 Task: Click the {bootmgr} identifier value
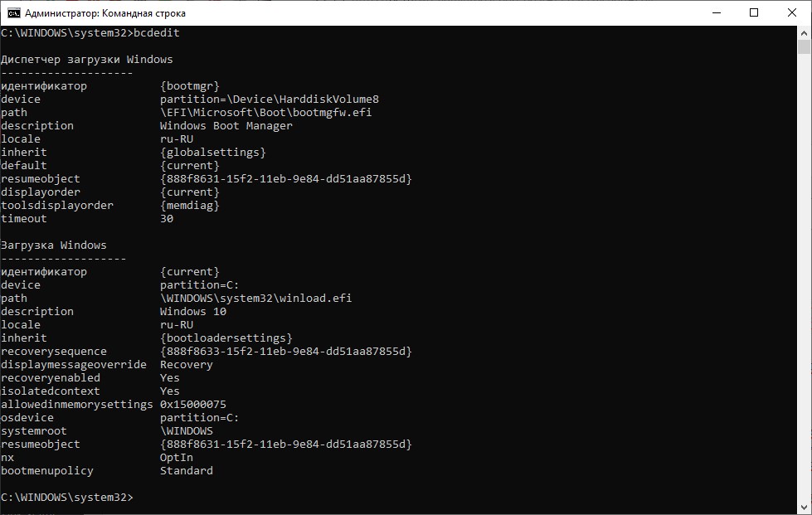[x=190, y=86]
